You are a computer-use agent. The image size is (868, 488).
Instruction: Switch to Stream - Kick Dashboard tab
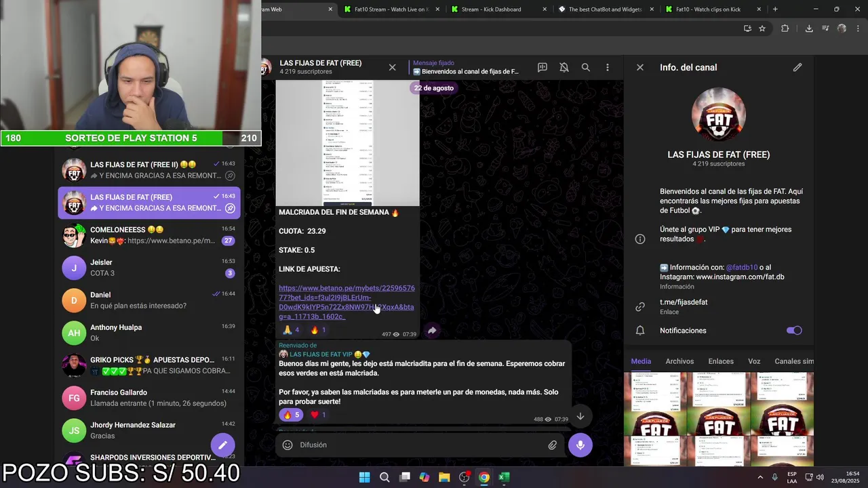coord(497,9)
